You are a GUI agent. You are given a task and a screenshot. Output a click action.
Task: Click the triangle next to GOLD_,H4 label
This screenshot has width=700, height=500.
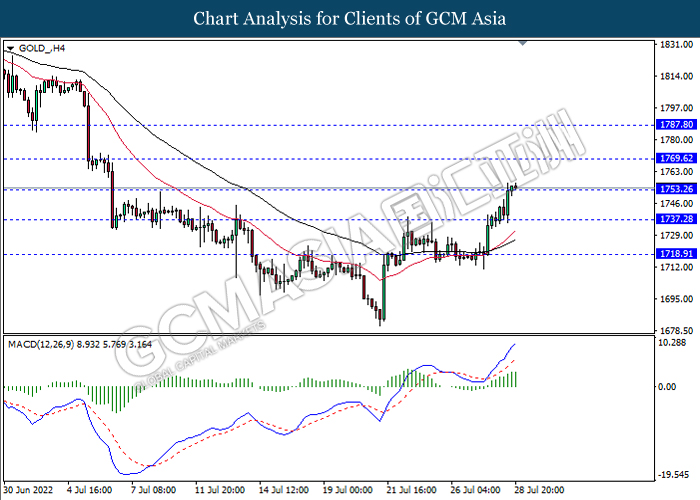pos(10,48)
